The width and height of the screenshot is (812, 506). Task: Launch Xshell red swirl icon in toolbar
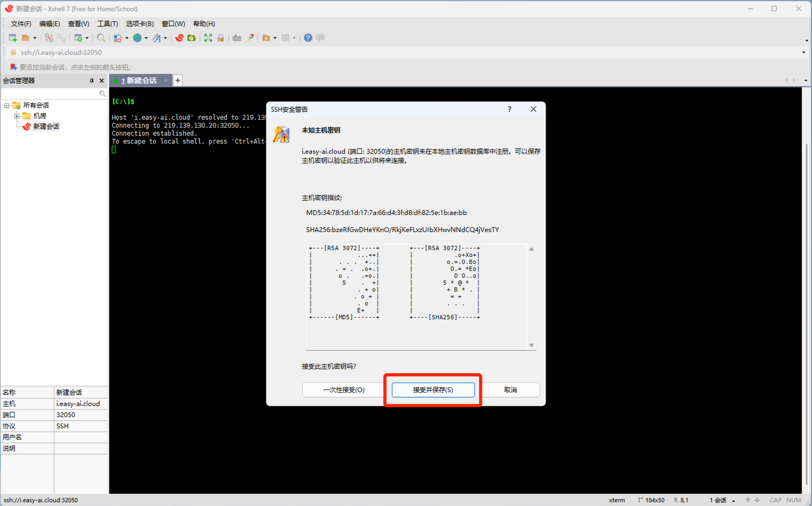[x=179, y=38]
